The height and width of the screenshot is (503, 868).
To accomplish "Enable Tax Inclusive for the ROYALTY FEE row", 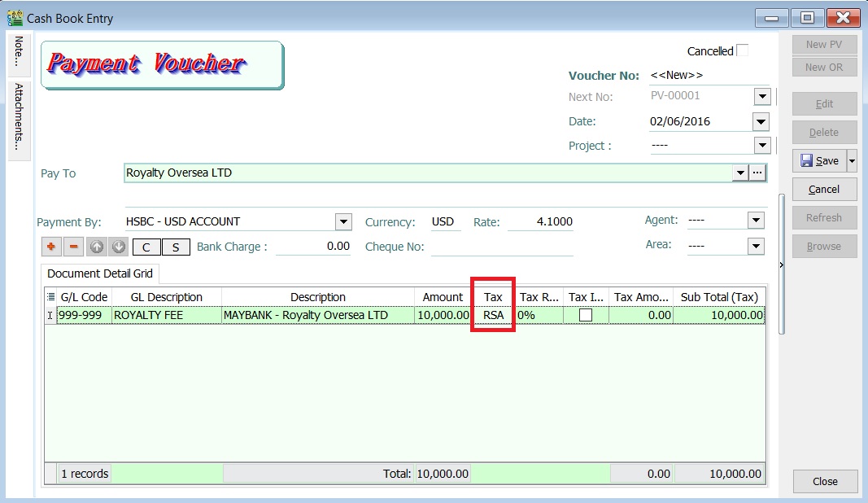I will click(x=586, y=315).
